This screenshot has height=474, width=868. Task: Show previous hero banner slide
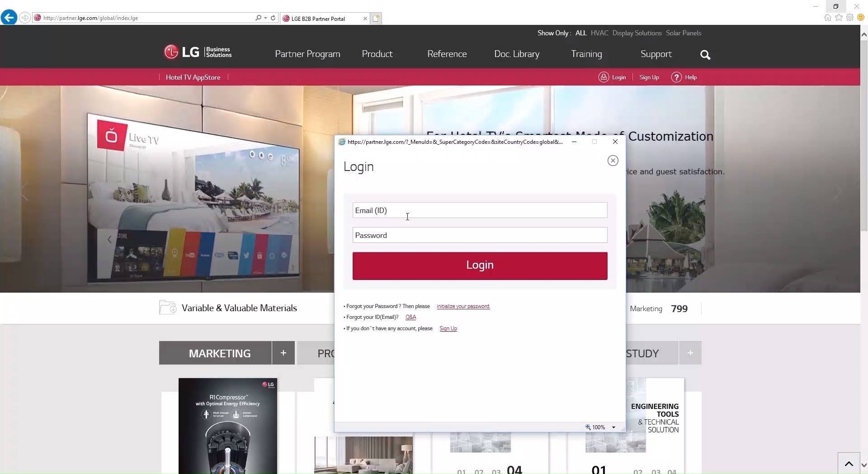[x=25, y=191]
